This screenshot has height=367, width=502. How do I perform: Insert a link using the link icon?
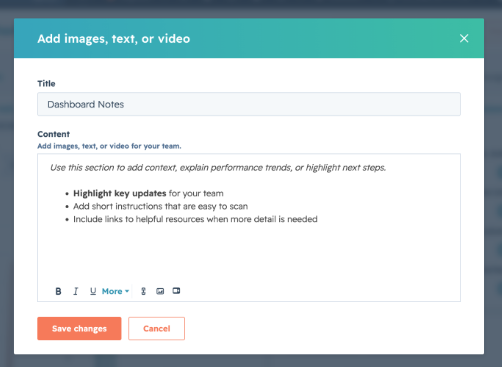143,291
